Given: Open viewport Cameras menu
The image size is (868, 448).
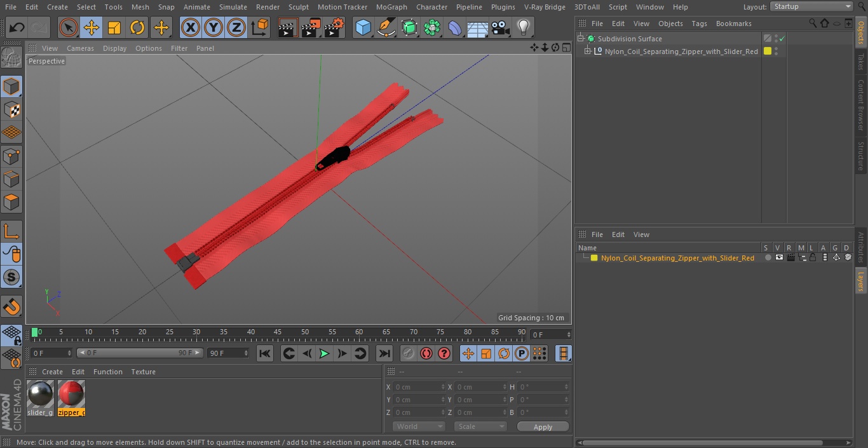Looking at the screenshot, I should pyautogui.click(x=80, y=48).
